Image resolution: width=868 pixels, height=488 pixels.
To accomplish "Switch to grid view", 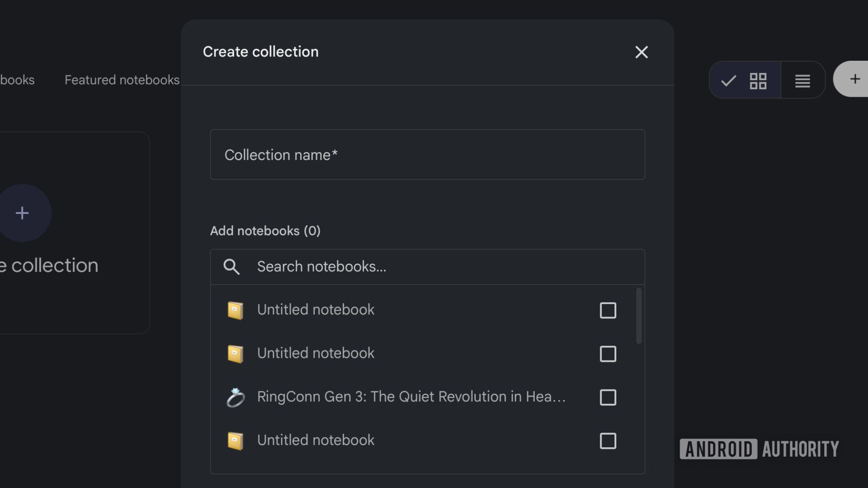I will click(745, 80).
